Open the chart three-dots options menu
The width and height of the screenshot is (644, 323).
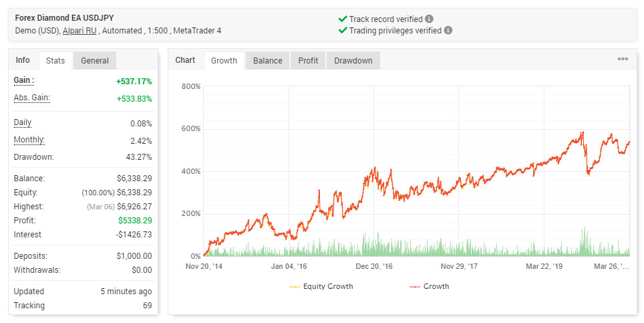tap(623, 59)
